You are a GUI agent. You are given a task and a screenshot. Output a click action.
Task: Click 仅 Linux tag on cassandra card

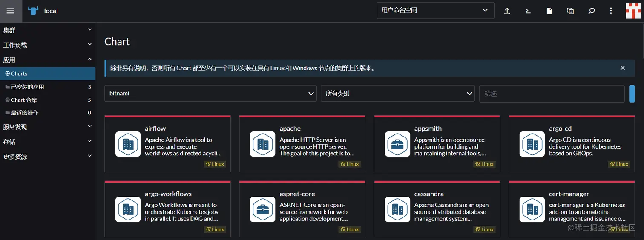[x=485, y=229]
